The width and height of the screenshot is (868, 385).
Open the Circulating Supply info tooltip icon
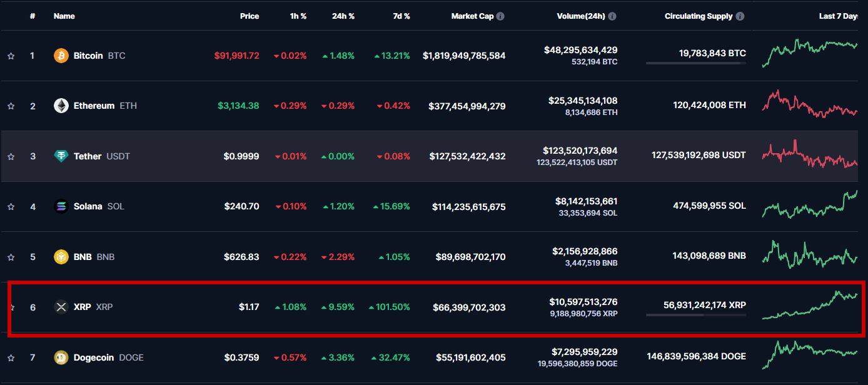[742, 16]
